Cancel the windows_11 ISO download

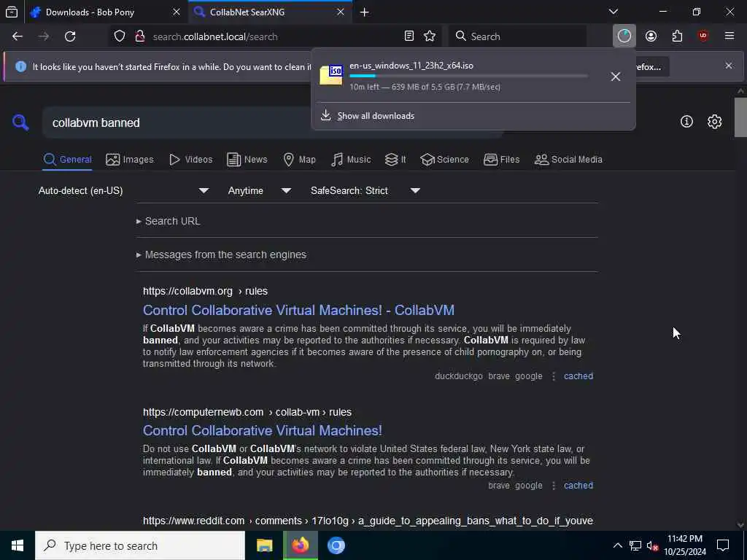click(616, 77)
